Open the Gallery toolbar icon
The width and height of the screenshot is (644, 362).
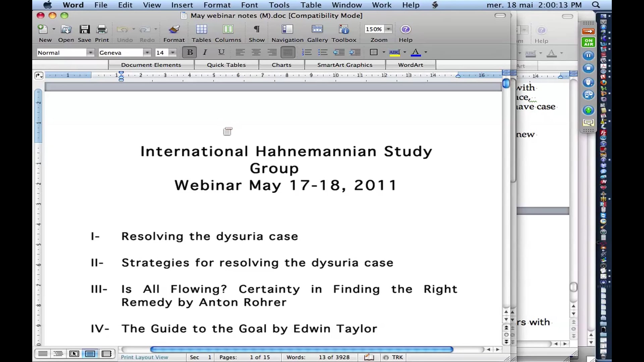point(317,29)
